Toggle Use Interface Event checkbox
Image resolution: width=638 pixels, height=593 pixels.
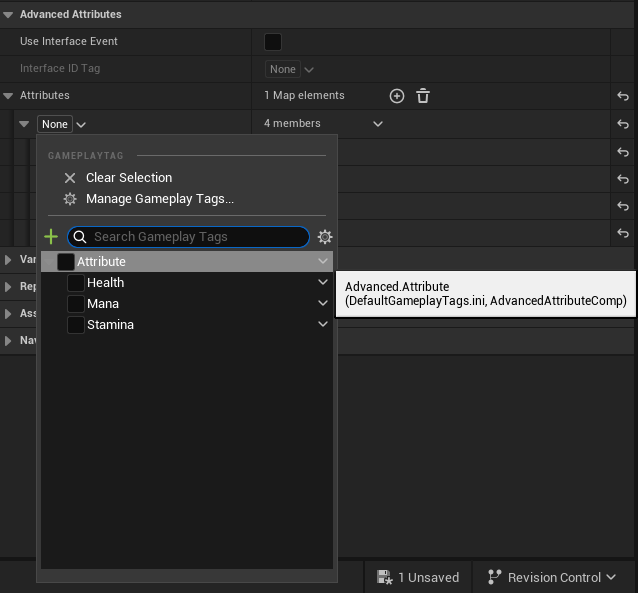[x=273, y=42]
